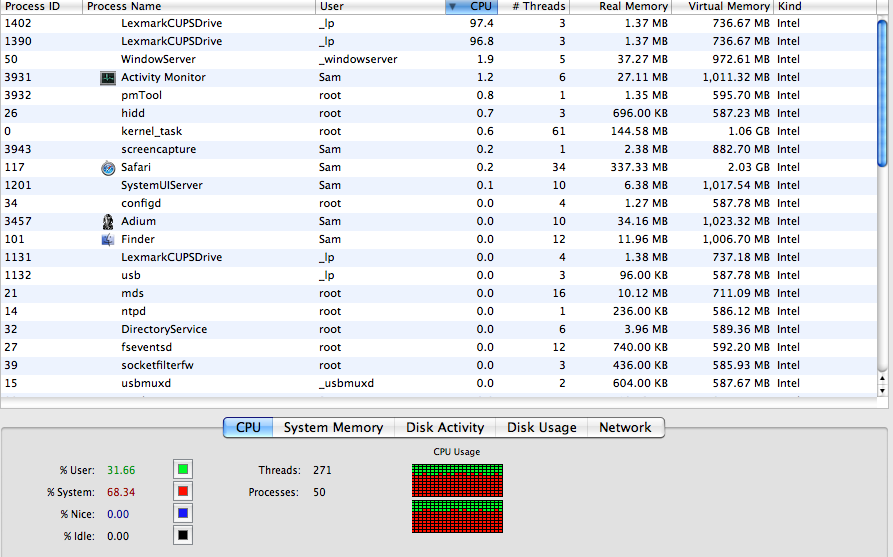Click the _usbmuxd user cell
893x557 pixels.
[x=346, y=383]
